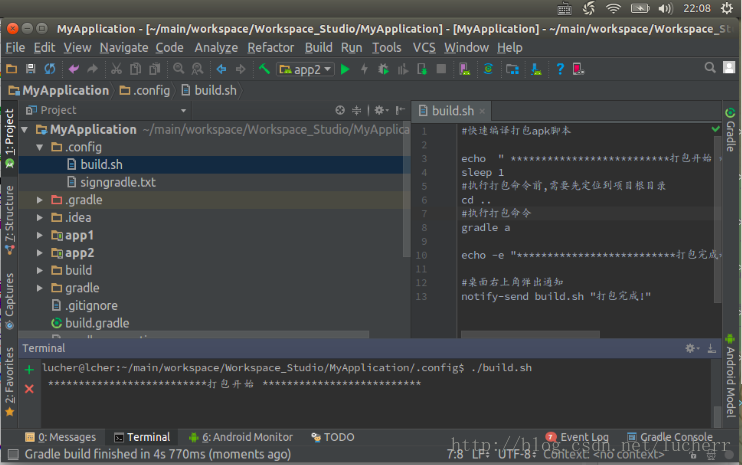Open the system volume indicator
Screen dimensions: 742x465
tap(665, 8)
